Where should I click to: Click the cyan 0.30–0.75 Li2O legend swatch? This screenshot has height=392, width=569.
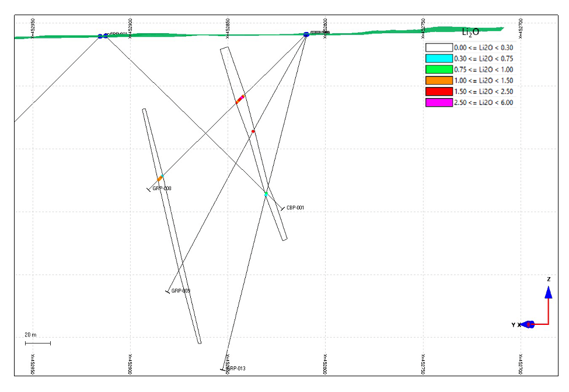tap(439, 58)
